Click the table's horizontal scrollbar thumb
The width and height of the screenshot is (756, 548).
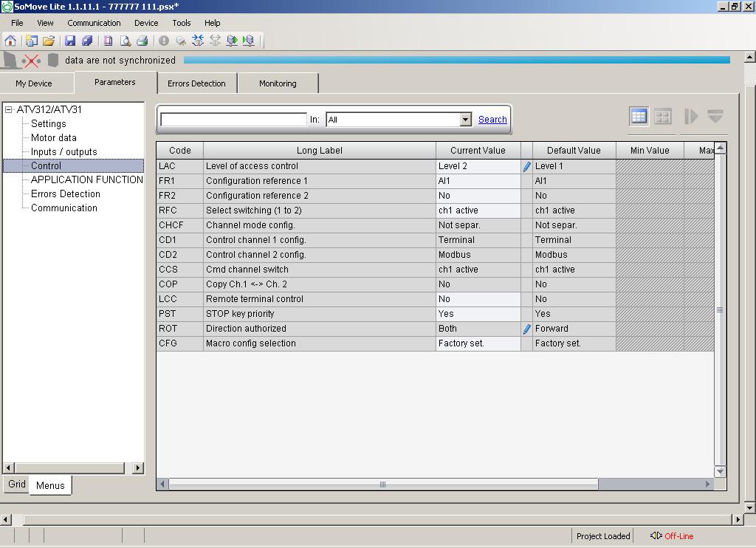click(x=383, y=484)
